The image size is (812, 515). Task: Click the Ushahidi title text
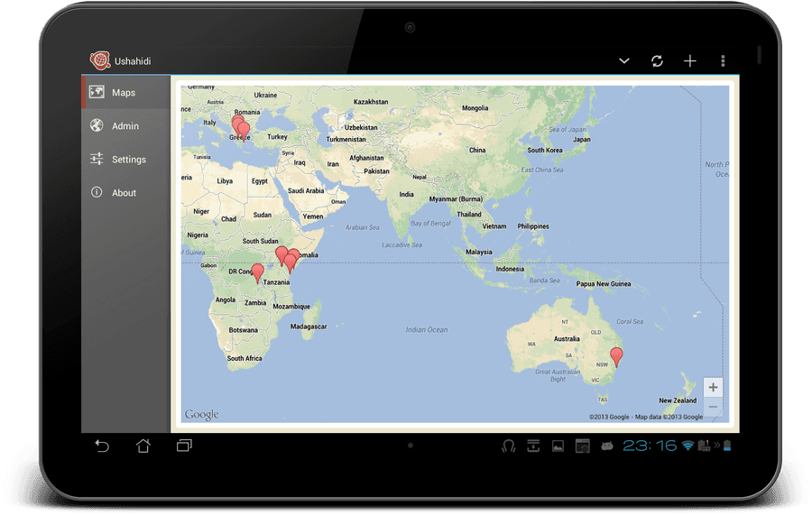(133, 61)
